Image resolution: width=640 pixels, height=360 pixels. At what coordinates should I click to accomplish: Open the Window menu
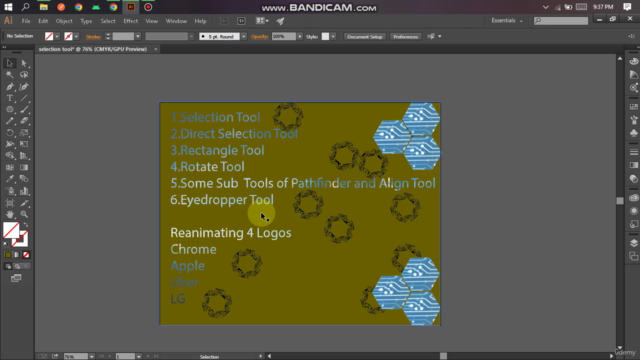coord(176,21)
